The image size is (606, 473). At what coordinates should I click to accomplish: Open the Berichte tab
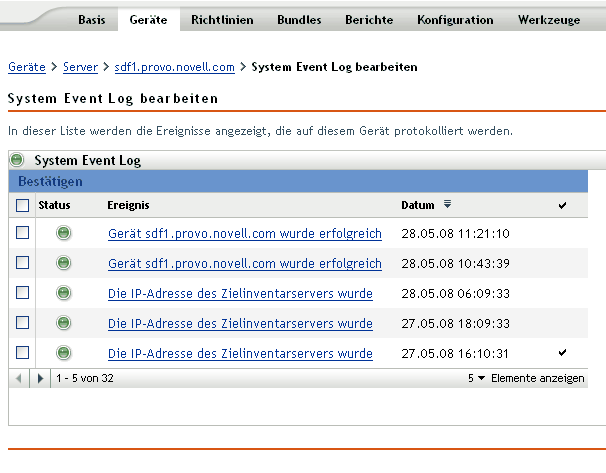pos(369,20)
